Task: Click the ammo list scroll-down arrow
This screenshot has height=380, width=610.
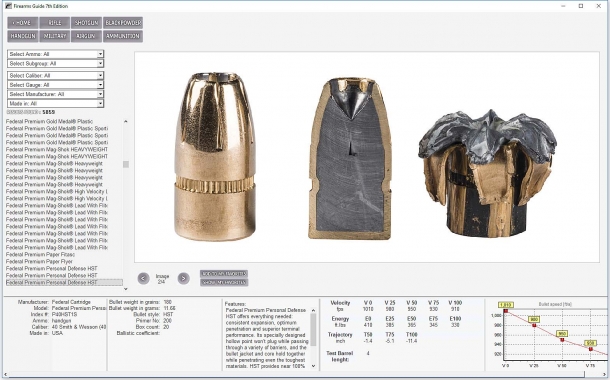Action: coord(126,289)
